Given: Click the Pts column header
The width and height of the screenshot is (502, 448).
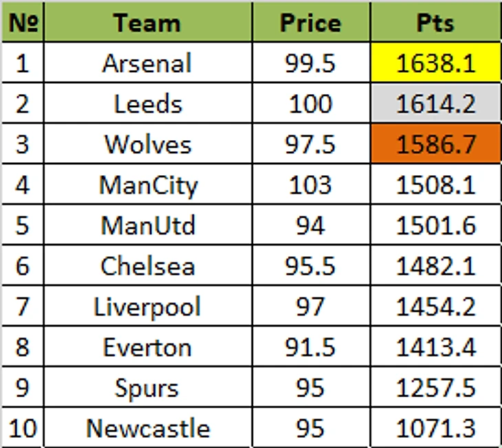Looking at the screenshot, I should [435, 23].
